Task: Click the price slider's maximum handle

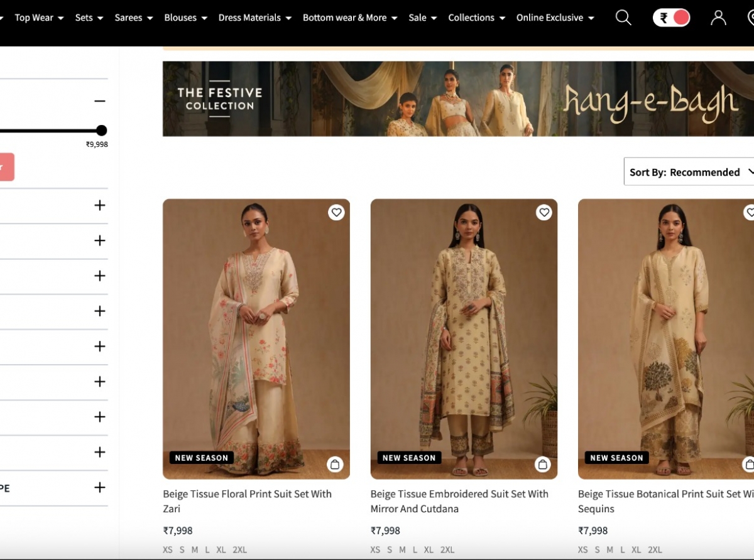Action: tap(101, 131)
